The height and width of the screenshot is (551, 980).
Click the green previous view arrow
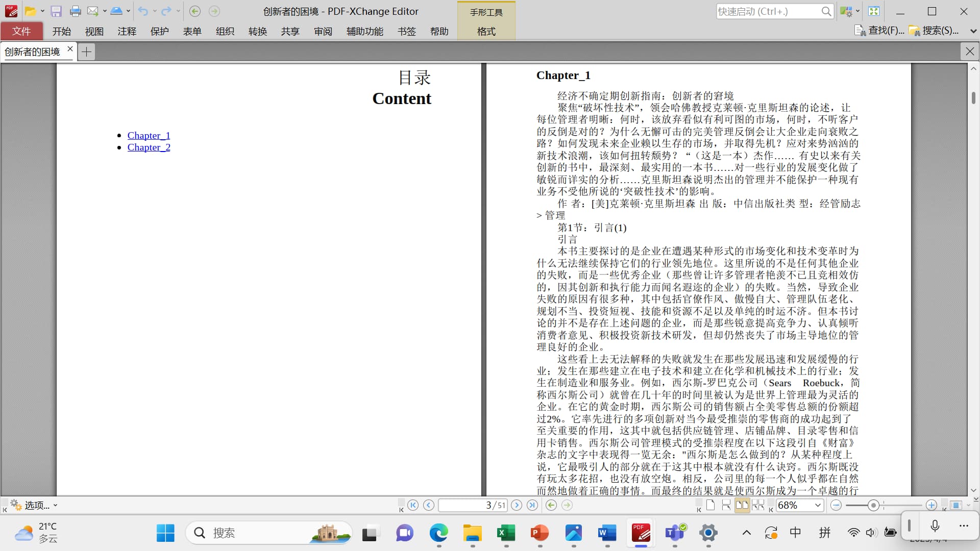click(551, 505)
